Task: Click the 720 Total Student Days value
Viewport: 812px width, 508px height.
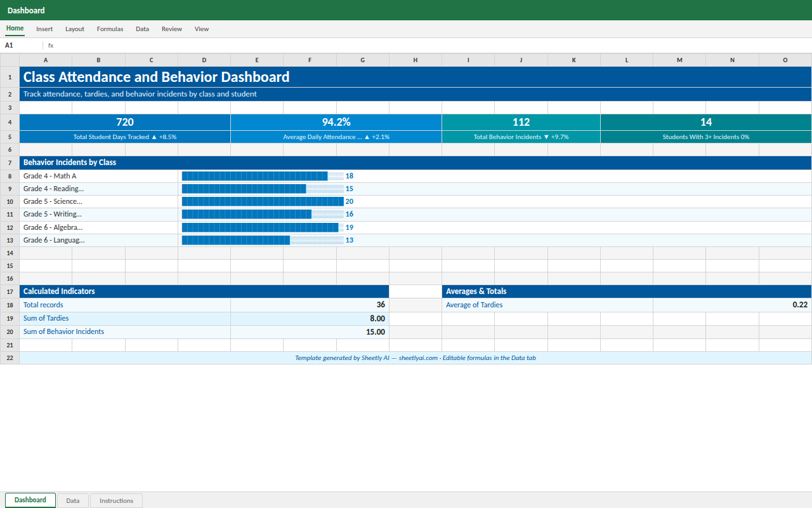Action: [125, 122]
